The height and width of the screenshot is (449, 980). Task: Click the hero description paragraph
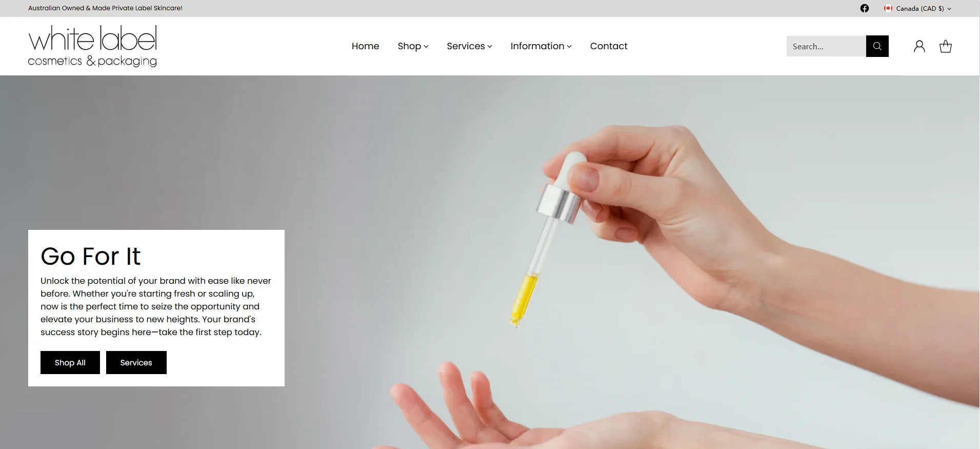[x=156, y=306]
